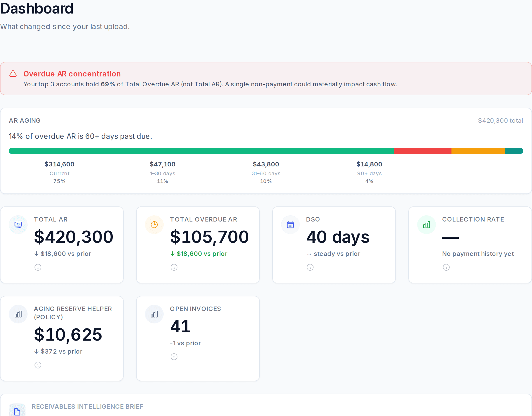532x416 pixels.
Task: Select the Overdue AR concentration alert title
Action: pos(72,74)
